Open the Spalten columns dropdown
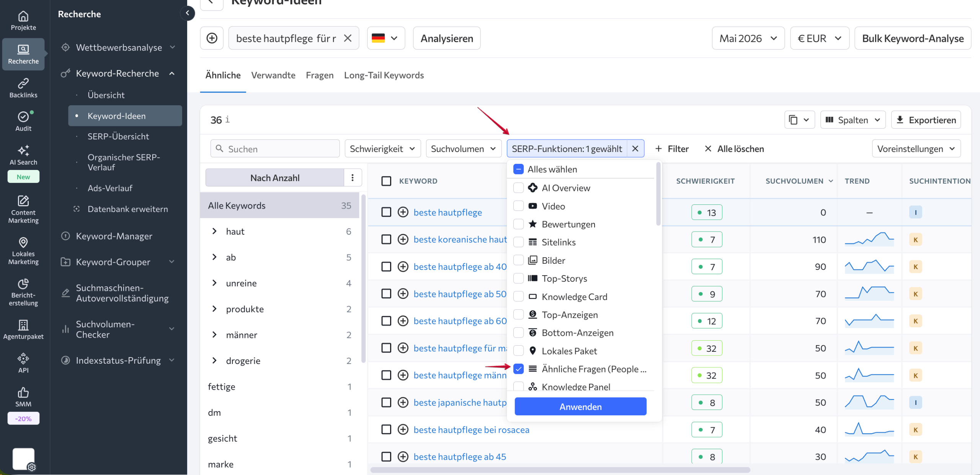 tap(853, 120)
